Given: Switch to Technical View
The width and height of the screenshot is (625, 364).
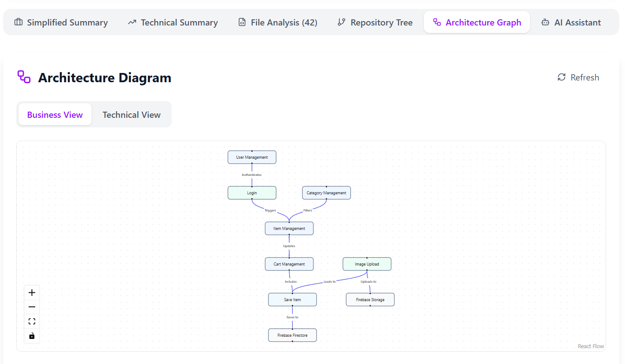Looking at the screenshot, I should [131, 114].
